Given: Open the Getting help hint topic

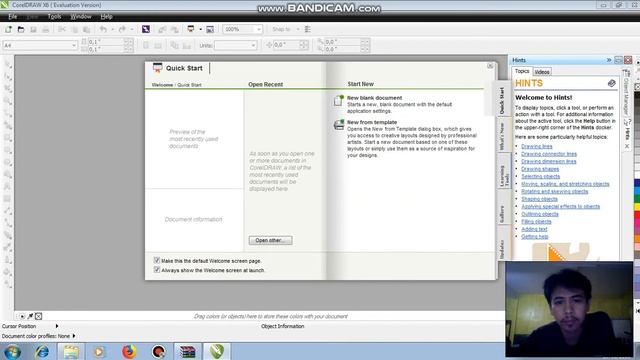Looking at the screenshot, I should 535,237.
